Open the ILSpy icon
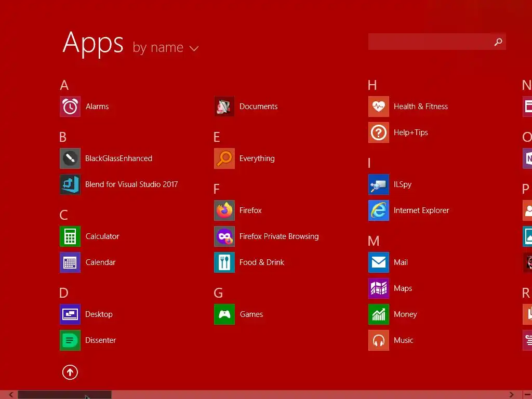This screenshot has height=399, width=532. point(379,184)
